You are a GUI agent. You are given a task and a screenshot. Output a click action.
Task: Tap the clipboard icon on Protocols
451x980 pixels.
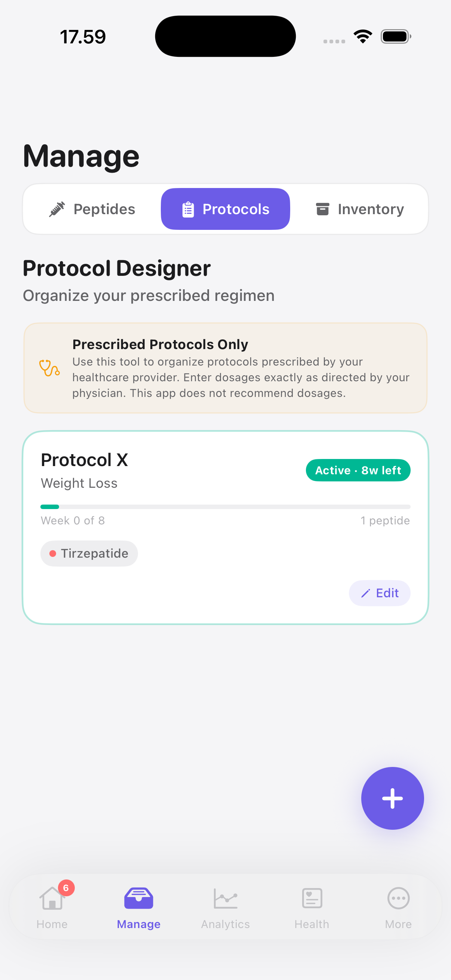tap(188, 209)
